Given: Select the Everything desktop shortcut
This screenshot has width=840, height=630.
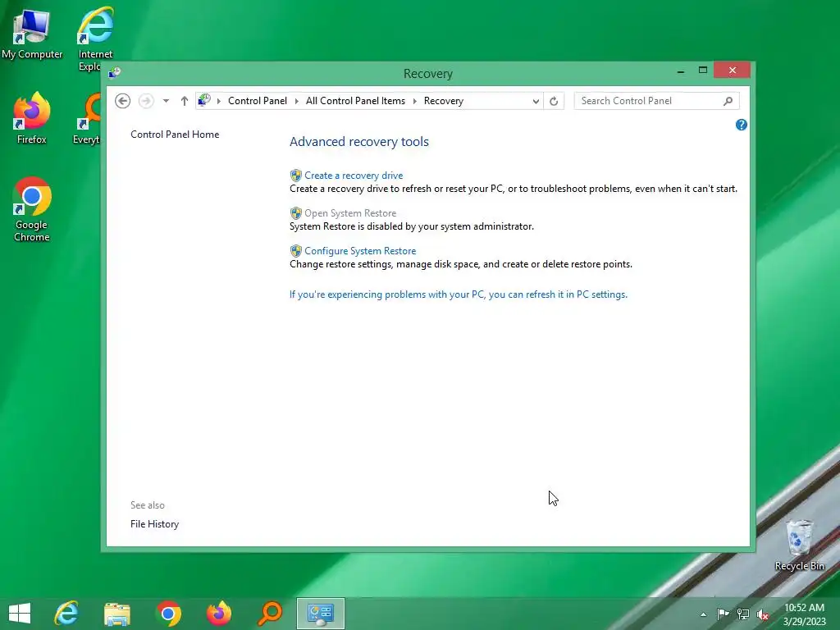Looking at the screenshot, I should [x=86, y=119].
